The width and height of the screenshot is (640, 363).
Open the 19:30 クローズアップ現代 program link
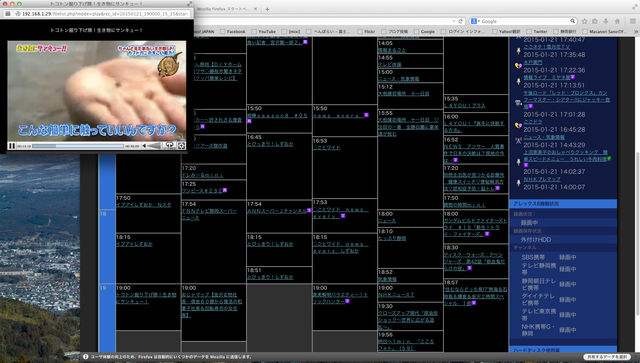(x=408, y=320)
